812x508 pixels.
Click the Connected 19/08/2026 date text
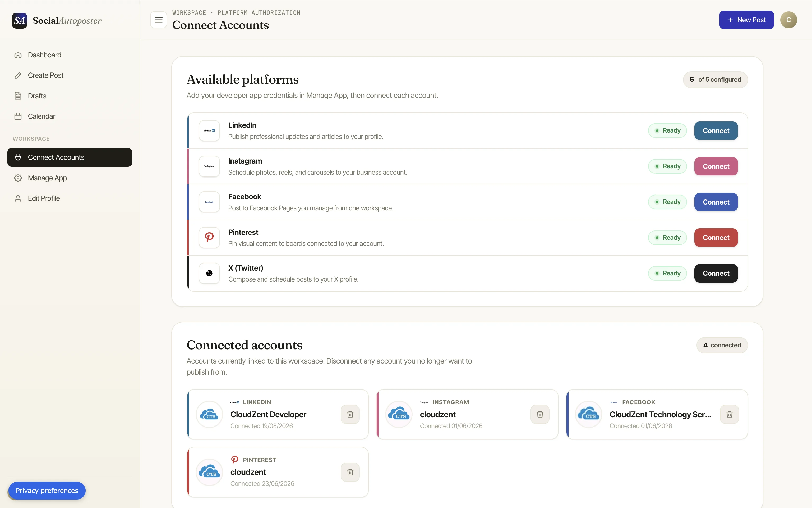tap(262, 426)
